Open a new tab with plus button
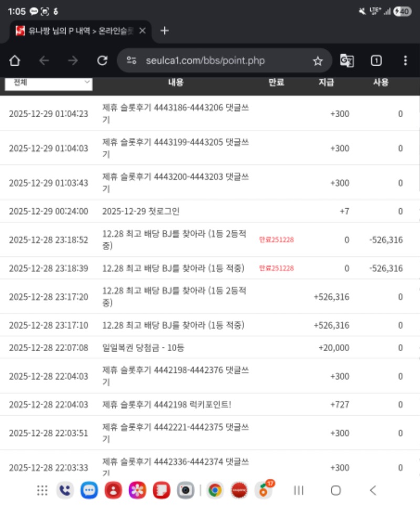Viewport: 420px width, 505px height. (164, 30)
